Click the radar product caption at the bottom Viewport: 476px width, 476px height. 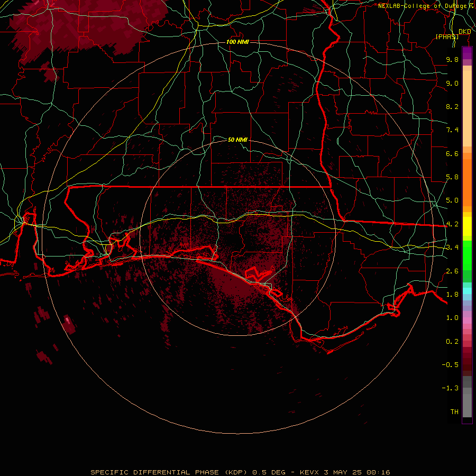click(x=240, y=472)
